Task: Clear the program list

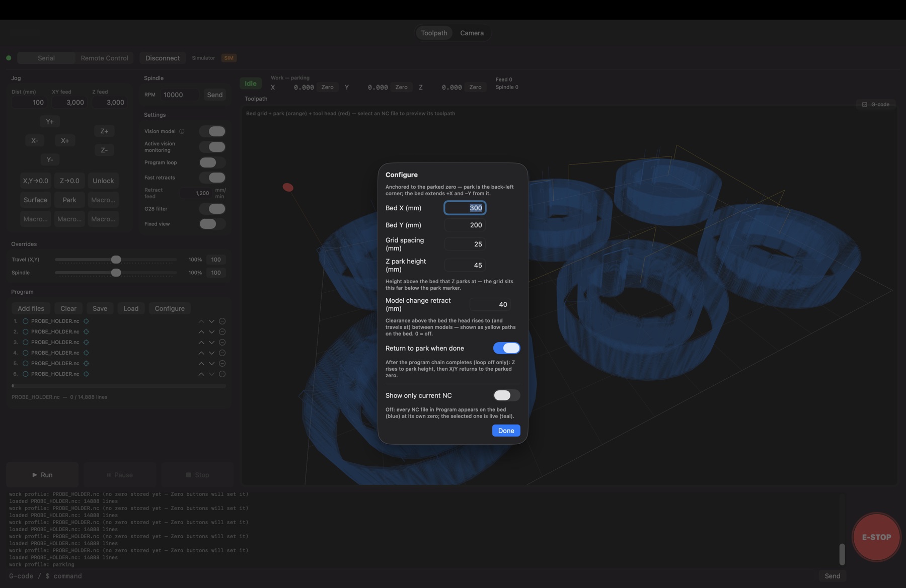Action: tap(68, 308)
